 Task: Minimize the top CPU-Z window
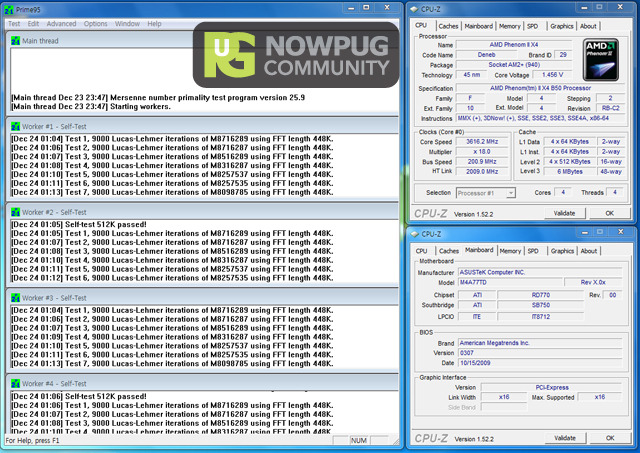(x=584, y=8)
